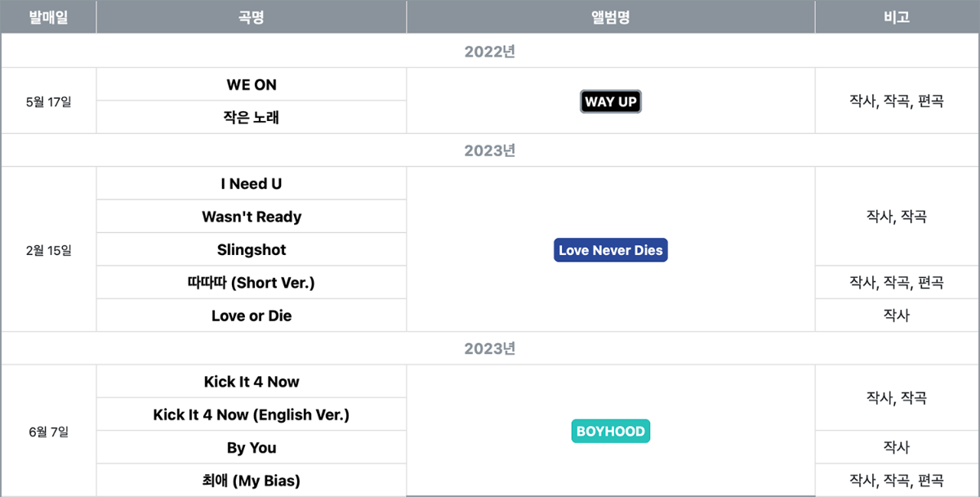
Task: Click the By You song title
Action: click(x=252, y=448)
